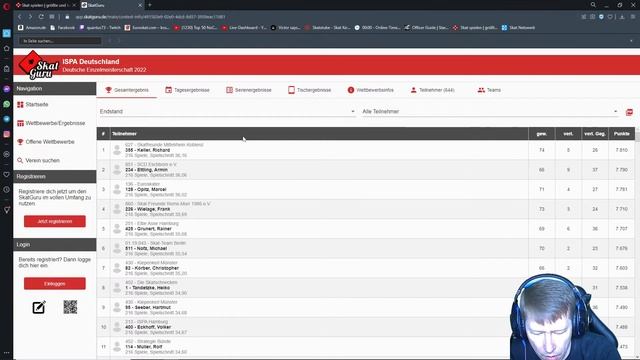This screenshot has height=360, width=640.
Task: Open the Officer Guide bookmark
Action: click(427, 28)
